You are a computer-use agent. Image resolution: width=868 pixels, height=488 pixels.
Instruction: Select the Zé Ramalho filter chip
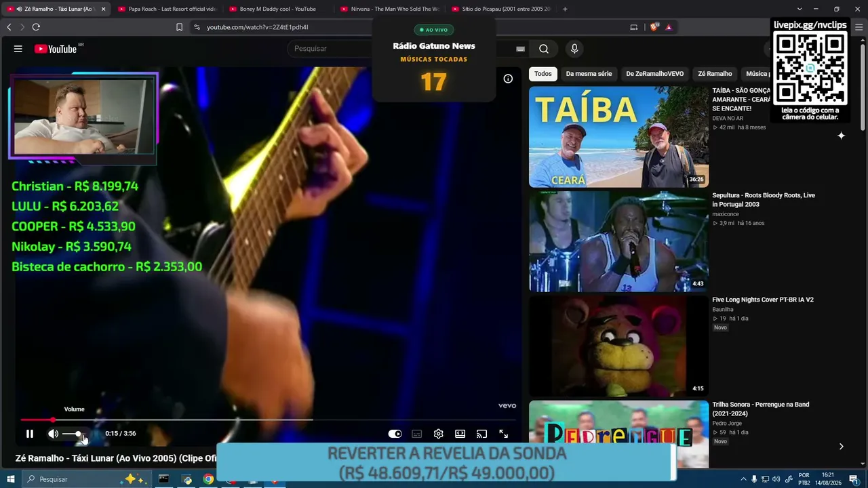coord(715,74)
